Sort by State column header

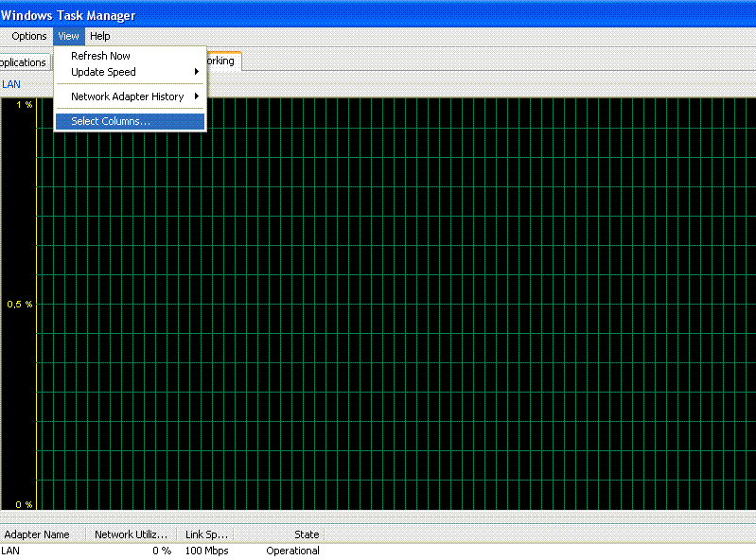[x=279, y=534]
